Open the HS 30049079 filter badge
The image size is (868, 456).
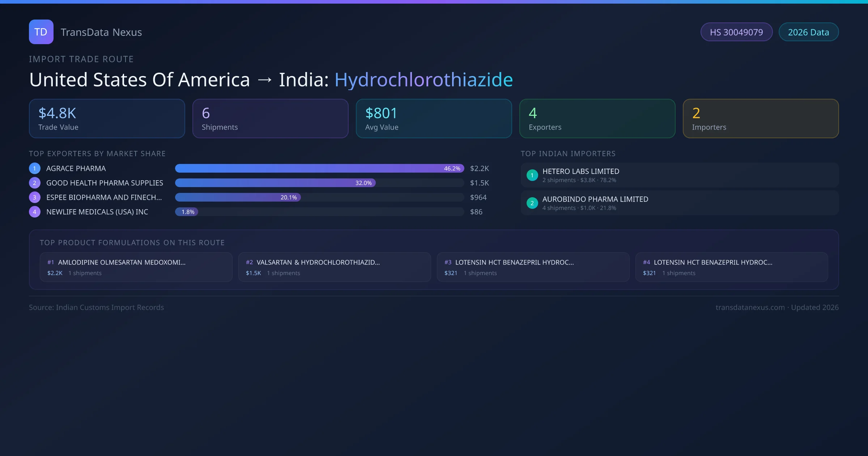[736, 32]
